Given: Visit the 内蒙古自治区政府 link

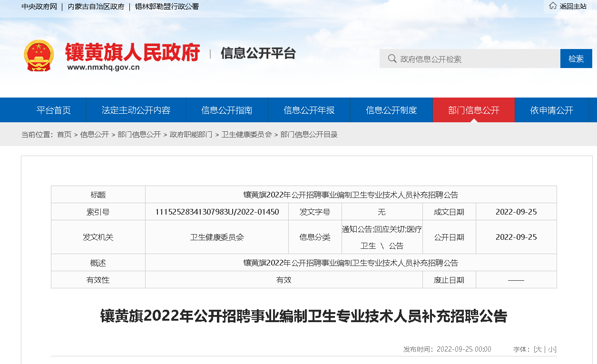Looking at the screenshot, I should 96,7.
